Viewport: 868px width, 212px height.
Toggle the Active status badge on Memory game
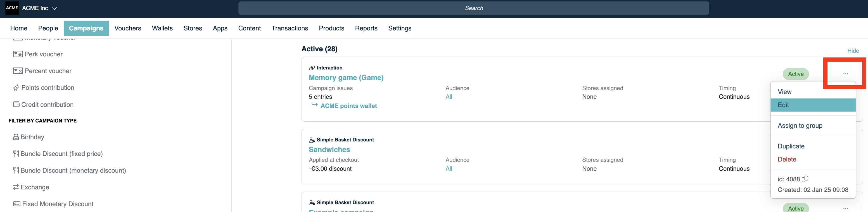point(796,74)
